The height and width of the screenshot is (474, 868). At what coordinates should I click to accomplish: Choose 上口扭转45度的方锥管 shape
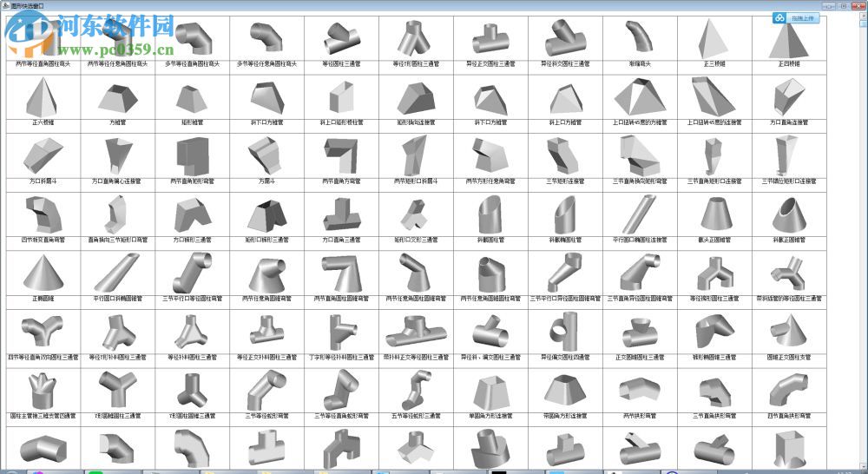[x=640, y=97]
